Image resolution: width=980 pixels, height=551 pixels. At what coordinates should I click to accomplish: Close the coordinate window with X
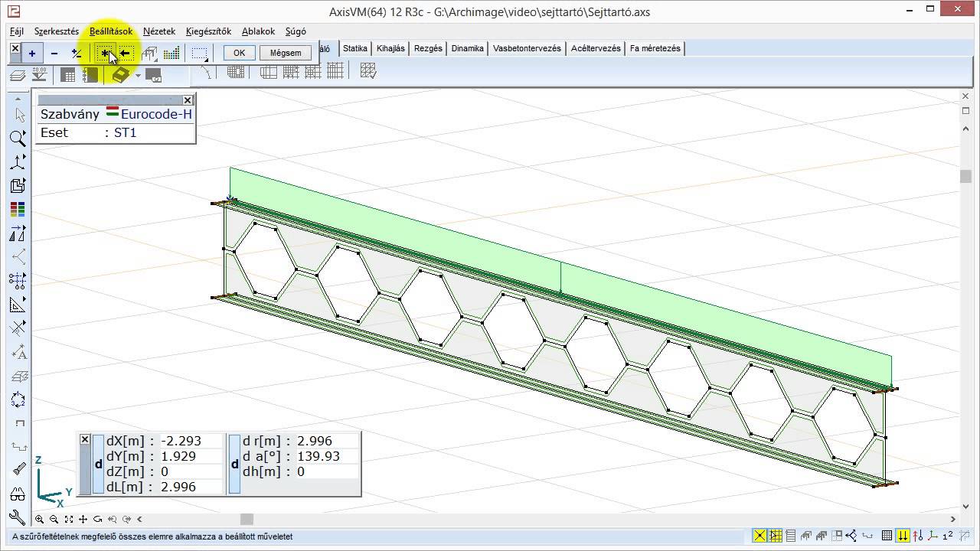[85, 439]
